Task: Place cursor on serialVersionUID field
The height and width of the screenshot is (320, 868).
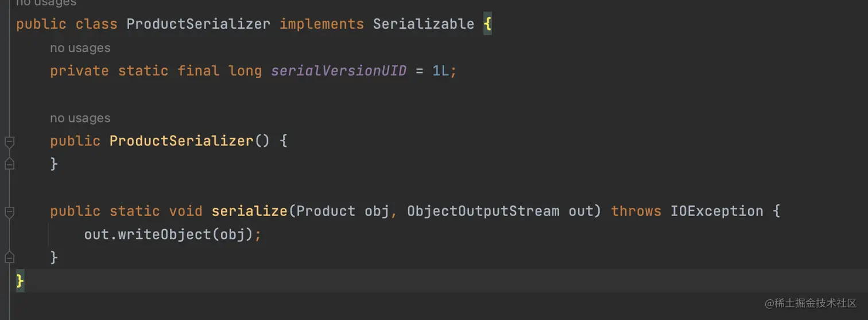Action: click(x=339, y=71)
